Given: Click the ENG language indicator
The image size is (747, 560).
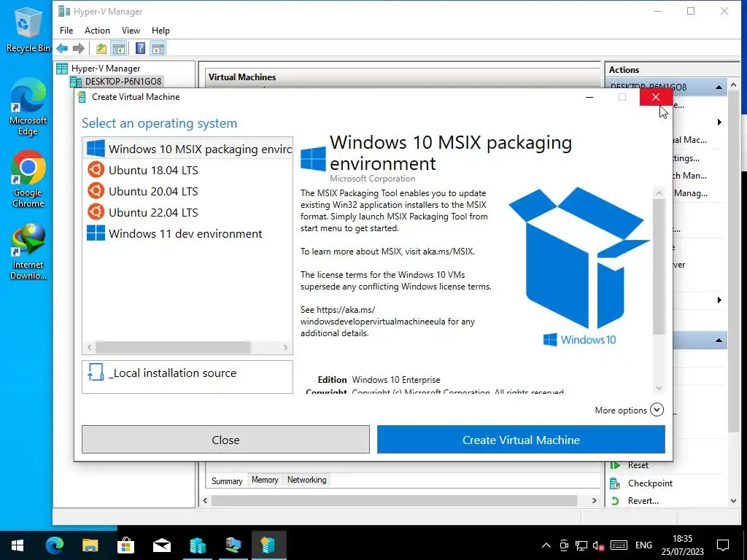Looking at the screenshot, I should coord(643,545).
